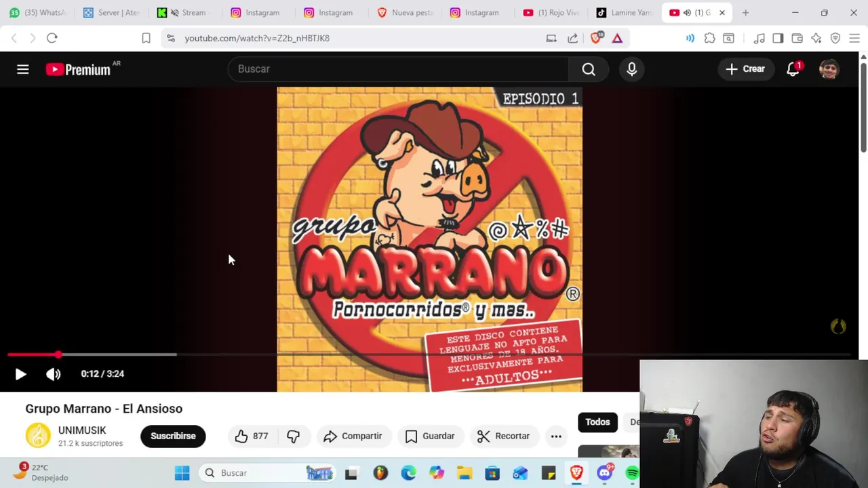868x488 pixels.
Task: Switch to the Rojo Vivo YouTube tab
Action: point(551,12)
